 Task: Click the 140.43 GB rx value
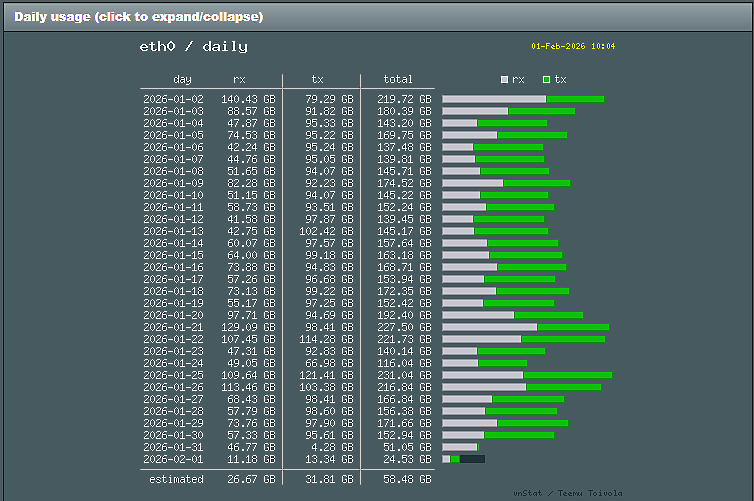coord(248,99)
